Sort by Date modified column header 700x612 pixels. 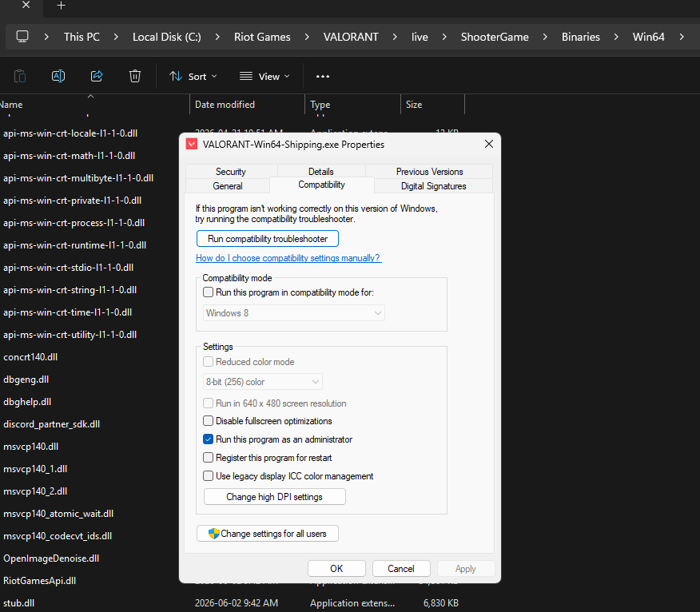coord(248,105)
